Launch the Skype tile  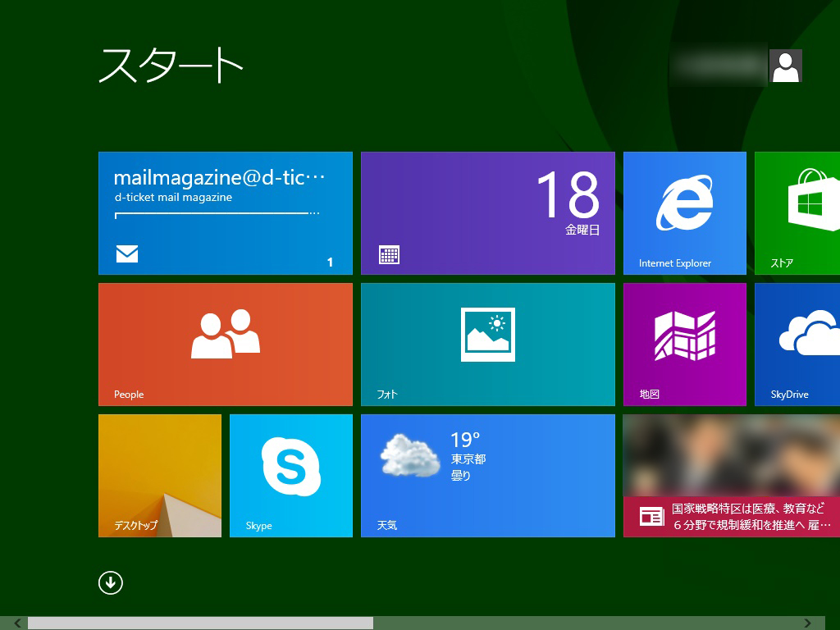point(291,476)
